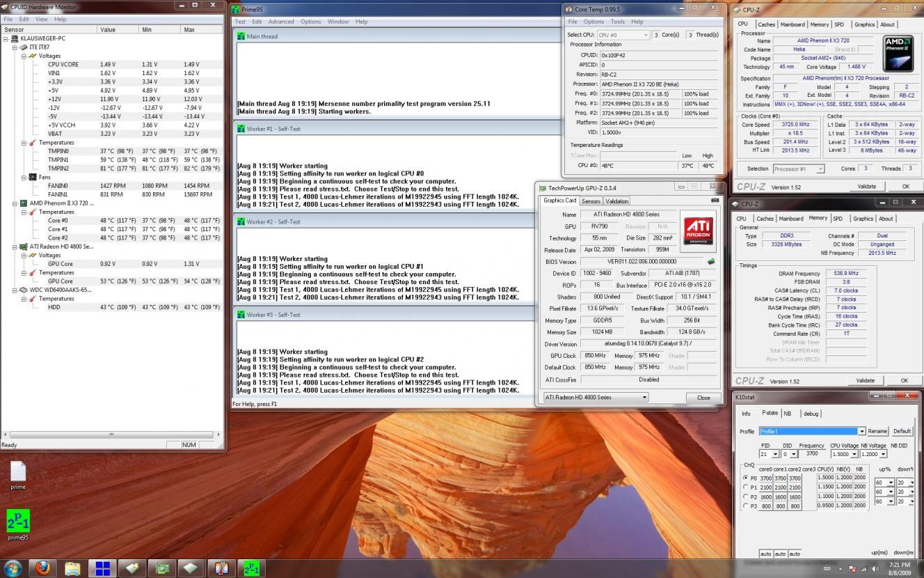Click the GPU-Z BIOS save chip icon
924x578 pixels.
[711, 262]
